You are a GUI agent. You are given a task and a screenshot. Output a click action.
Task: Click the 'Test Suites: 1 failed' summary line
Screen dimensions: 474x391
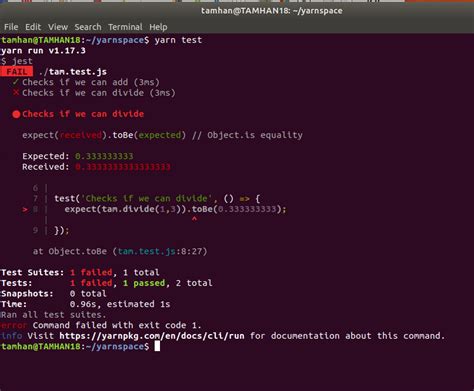point(80,273)
